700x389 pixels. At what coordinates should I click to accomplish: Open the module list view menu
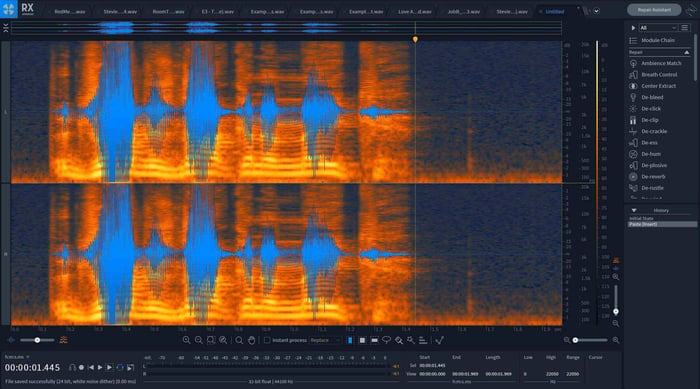coord(685,28)
